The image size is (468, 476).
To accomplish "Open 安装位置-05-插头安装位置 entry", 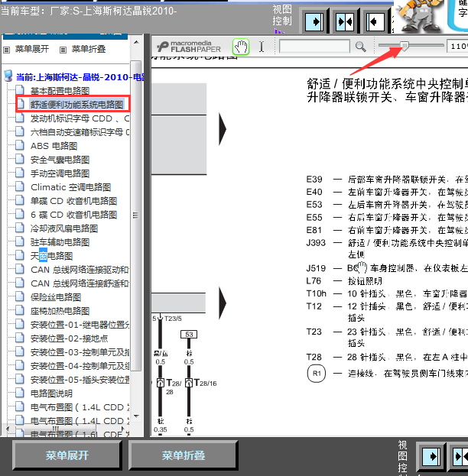I will click(x=80, y=380).
